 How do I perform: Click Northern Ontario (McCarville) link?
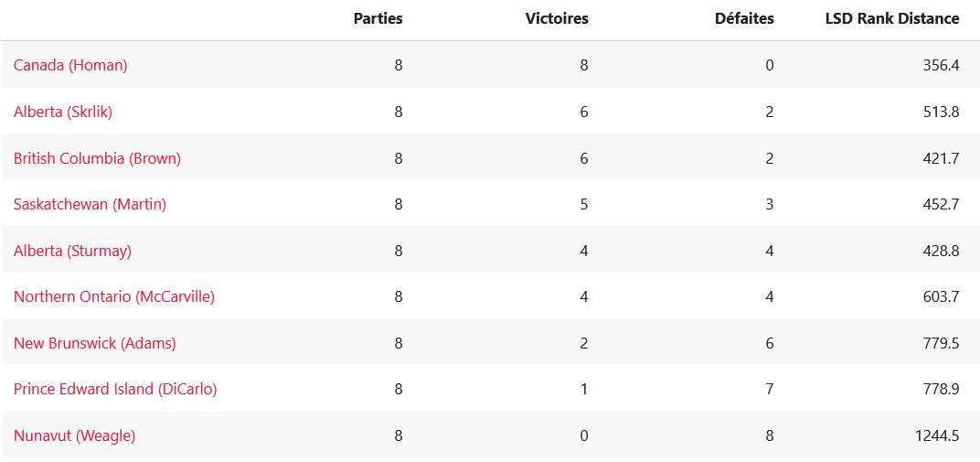tap(114, 296)
